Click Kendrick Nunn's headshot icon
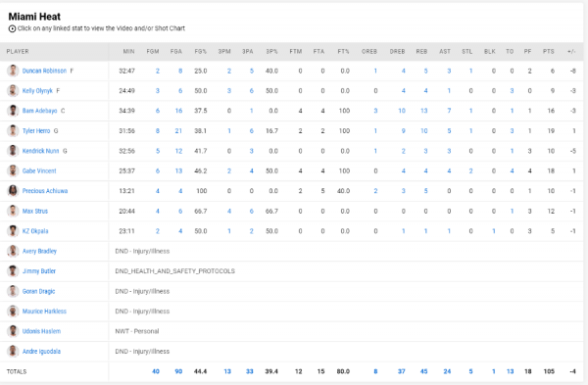 [13, 151]
